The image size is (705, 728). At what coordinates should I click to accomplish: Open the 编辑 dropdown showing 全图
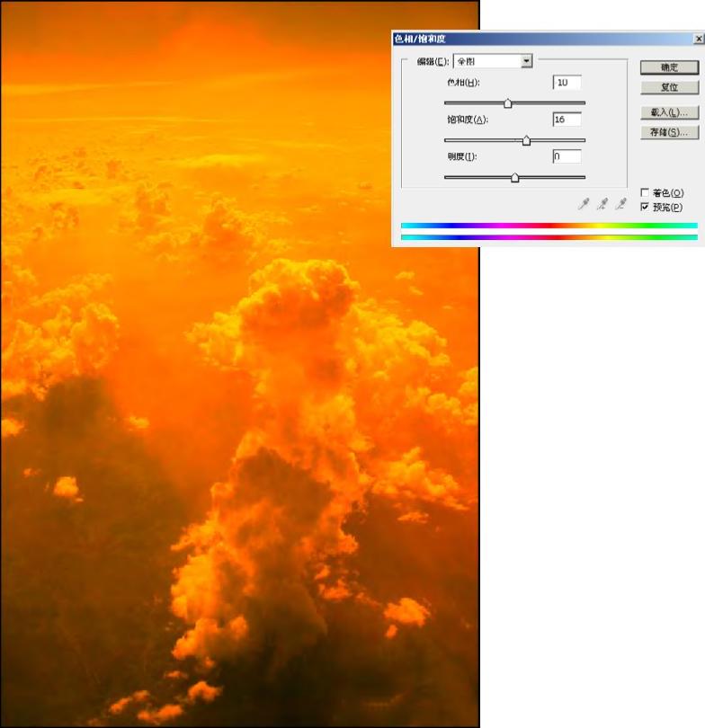[493, 61]
